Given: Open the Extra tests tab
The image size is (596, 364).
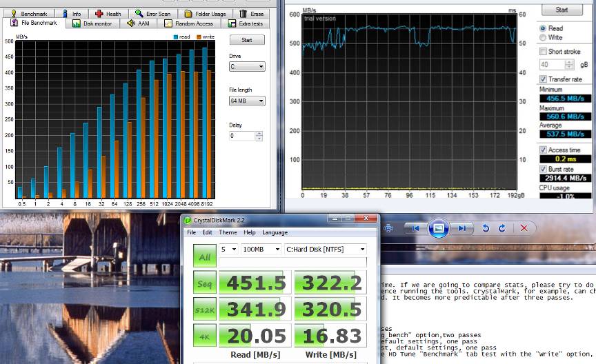Looking at the screenshot, I should click(246, 23).
